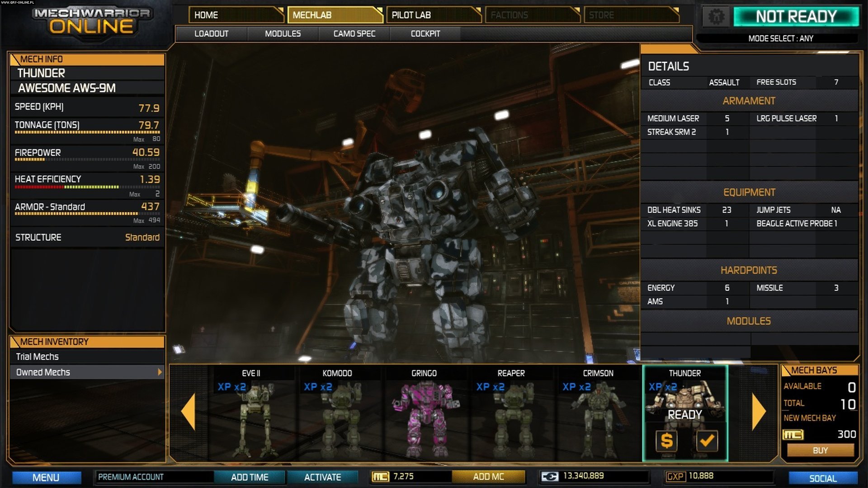Click the MENU button
The height and width of the screenshot is (488, 868).
pos(46,478)
